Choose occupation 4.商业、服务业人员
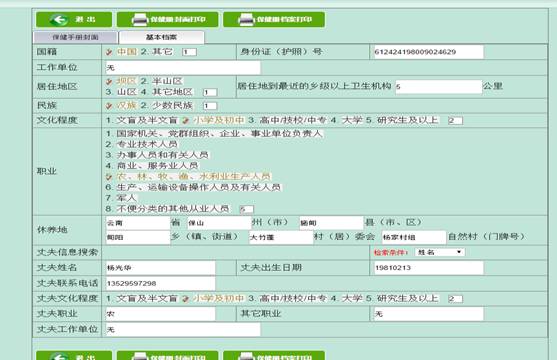The image size is (557, 360). pos(152,166)
